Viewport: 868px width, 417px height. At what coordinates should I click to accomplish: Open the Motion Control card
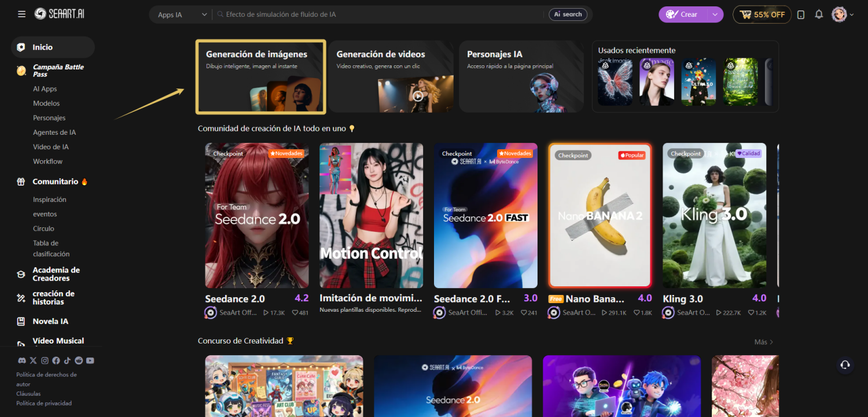[372, 216]
